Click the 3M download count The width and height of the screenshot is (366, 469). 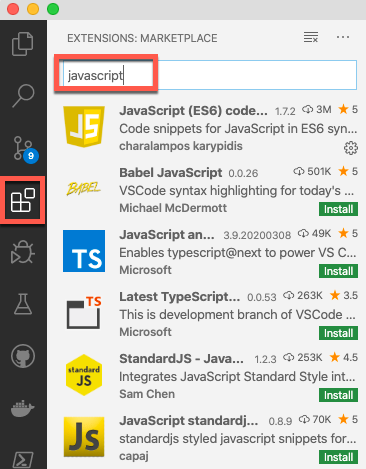pyautogui.click(x=317, y=109)
